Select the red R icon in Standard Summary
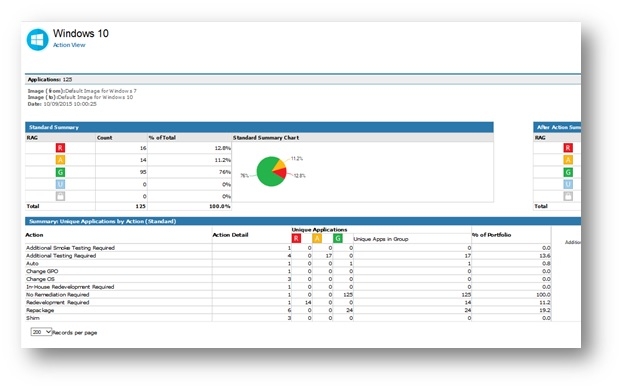This screenshot has width=623, height=390. [x=60, y=148]
